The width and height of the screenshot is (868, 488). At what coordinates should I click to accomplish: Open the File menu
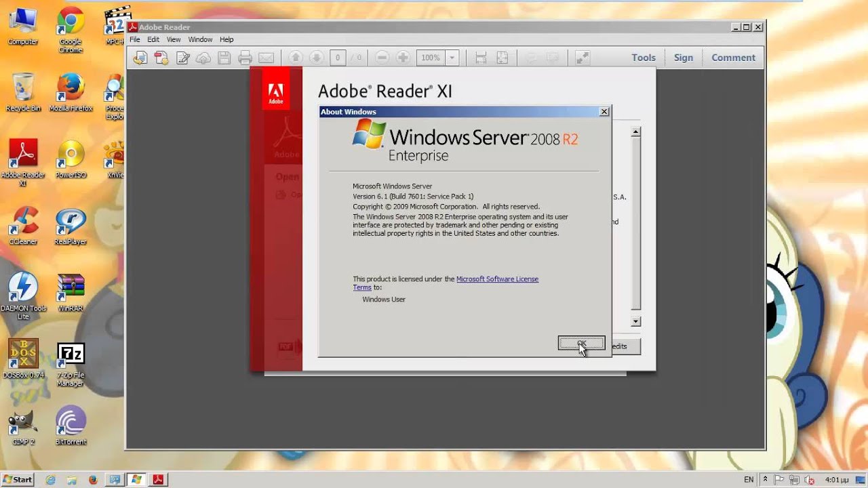point(135,39)
